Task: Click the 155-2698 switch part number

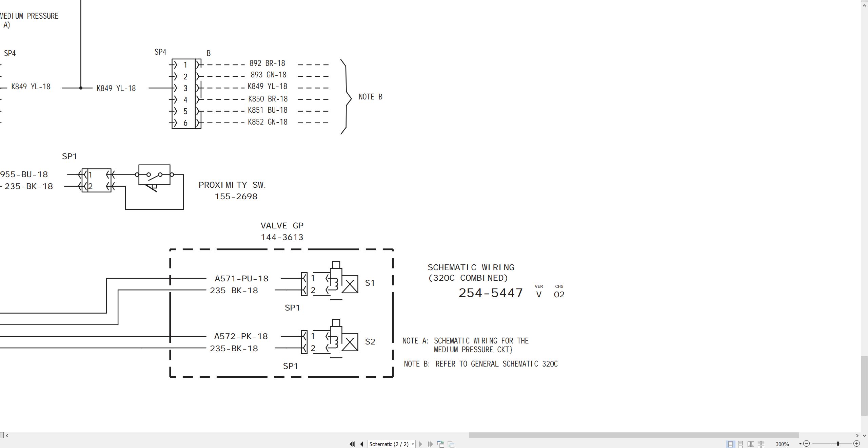Action: 236,197
